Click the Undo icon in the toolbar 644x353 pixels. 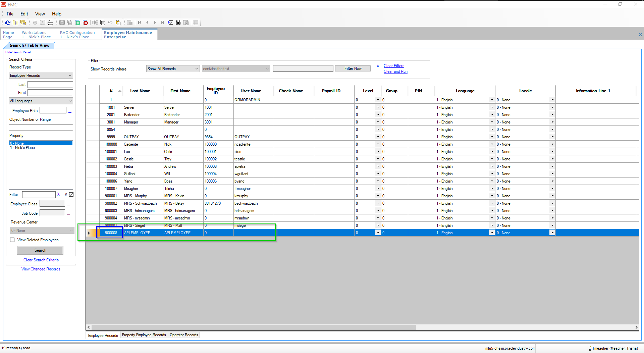click(x=110, y=22)
